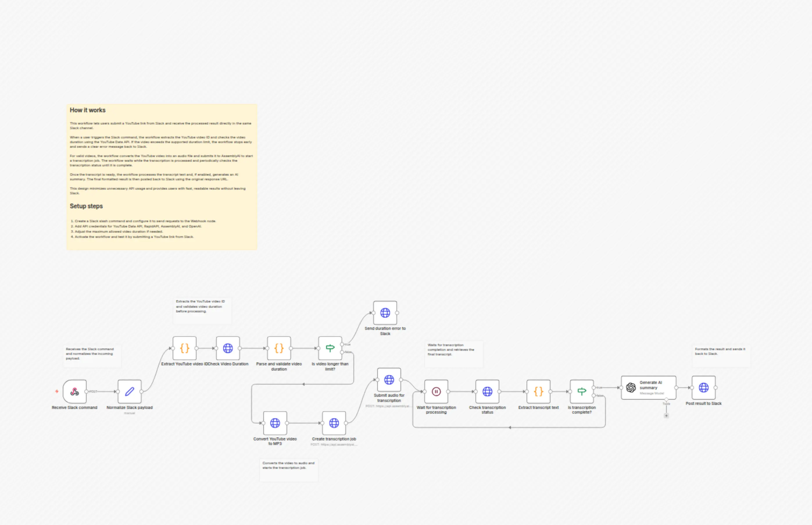Select the Post result to Slack node
The image size is (812, 525).
pos(703,388)
